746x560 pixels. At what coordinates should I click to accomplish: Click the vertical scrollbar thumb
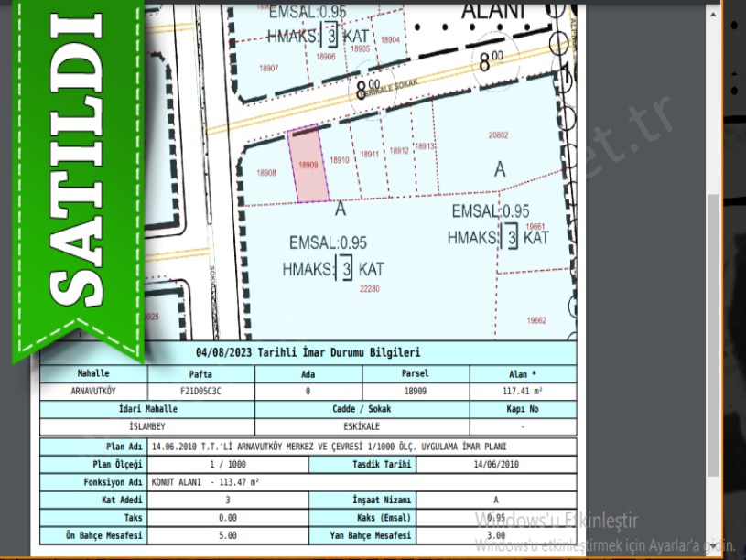click(713, 334)
